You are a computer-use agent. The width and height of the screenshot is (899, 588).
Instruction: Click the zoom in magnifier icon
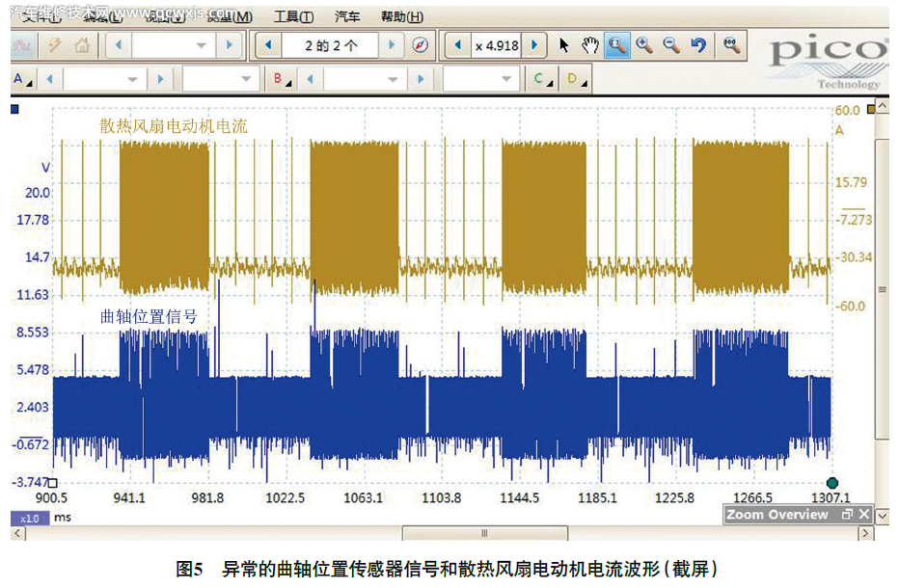[643, 45]
